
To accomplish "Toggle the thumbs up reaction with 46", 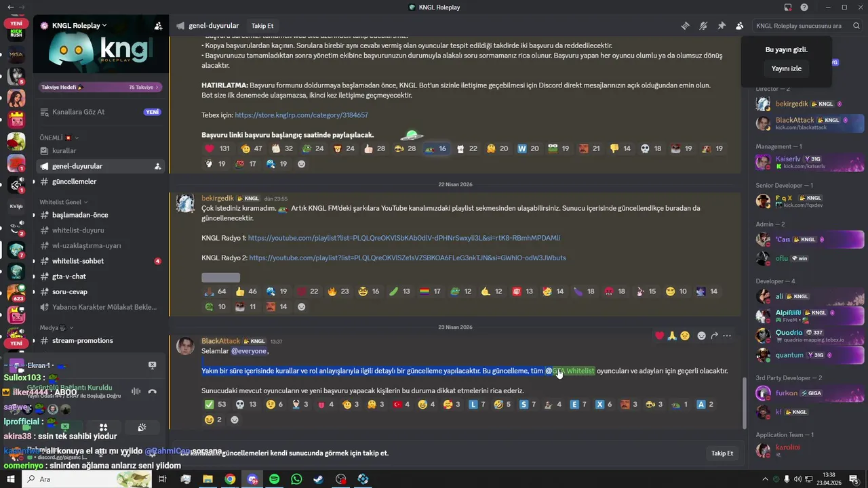I will [x=245, y=291].
